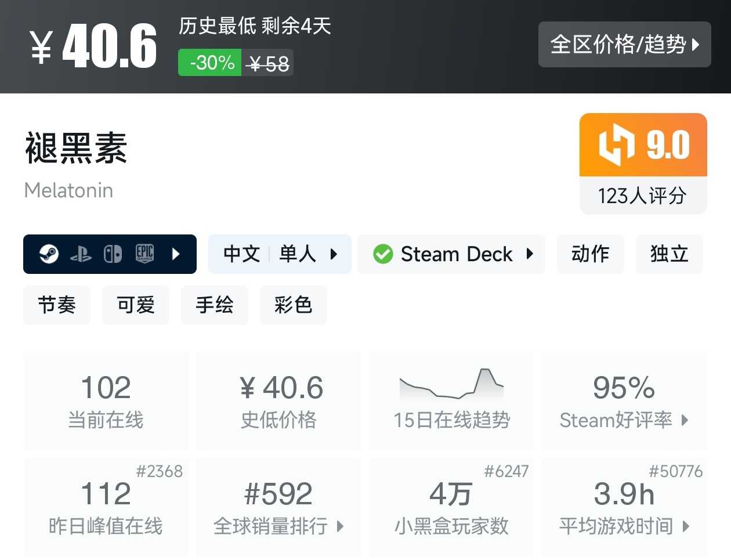Click the Epic Games store icon
Viewport: 731px width, 560px height.
pyautogui.click(x=144, y=254)
